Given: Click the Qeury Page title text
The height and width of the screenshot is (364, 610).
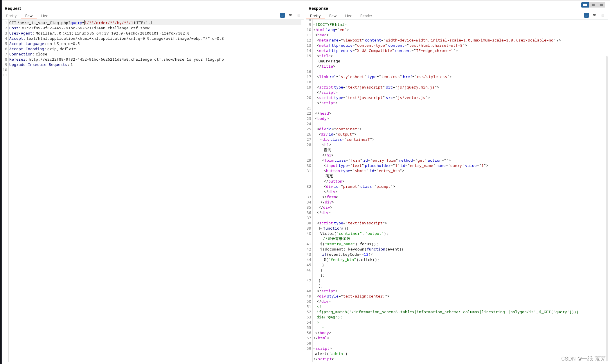Looking at the screenshot, I should click(329, 61).
